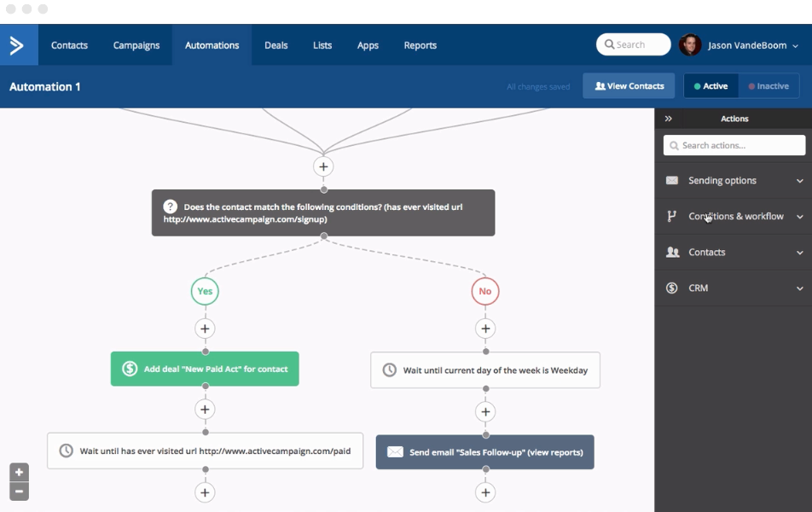Click clock icon in Weekday wait block
812x512 pixels.
[x=390, y=370]
